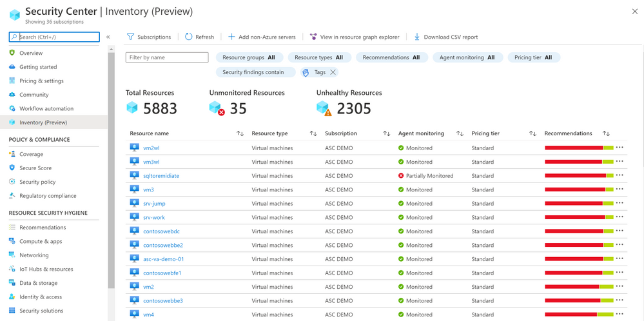Sort by Subscription column arrows

tap(387, 133)
